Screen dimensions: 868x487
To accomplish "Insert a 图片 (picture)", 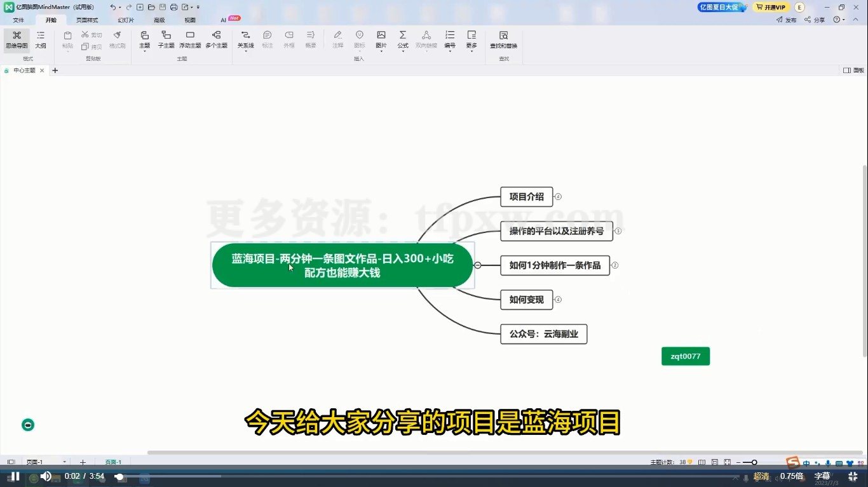I will click(381, 38).
